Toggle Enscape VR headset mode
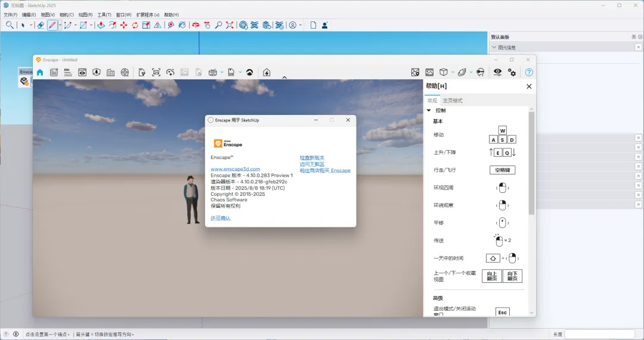The image size is (644, 340). (x=481, y=72)
